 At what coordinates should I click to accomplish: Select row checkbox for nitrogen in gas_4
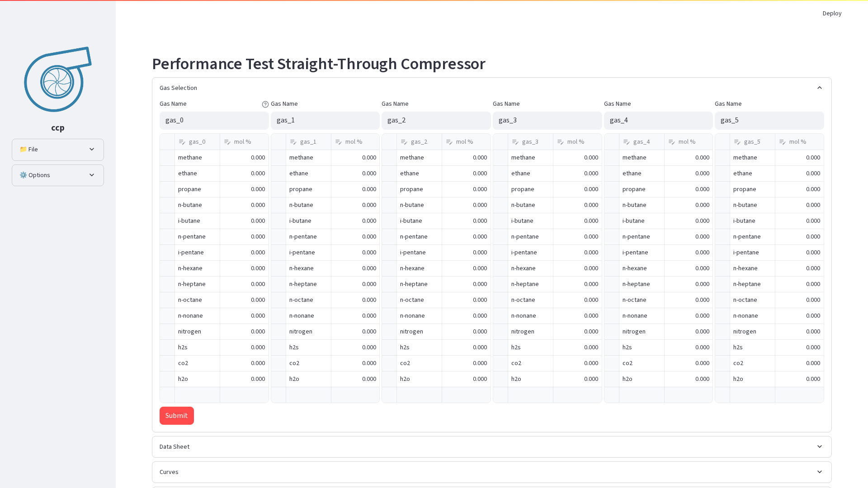click(x=612, y=332)
